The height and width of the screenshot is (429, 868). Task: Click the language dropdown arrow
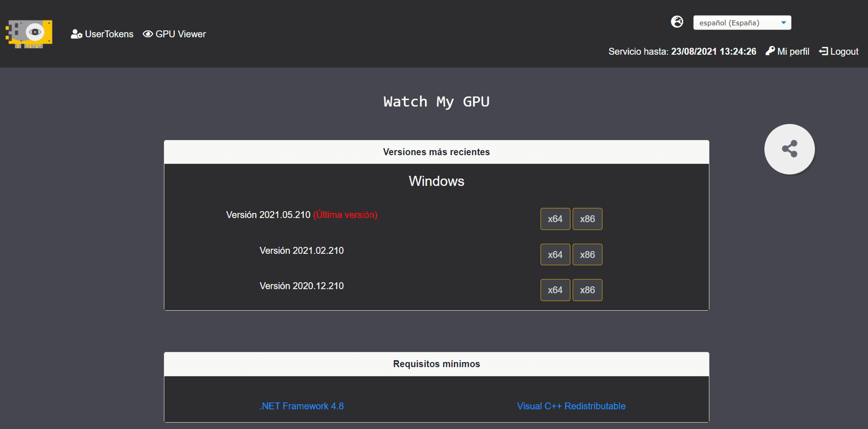(783, 23)
